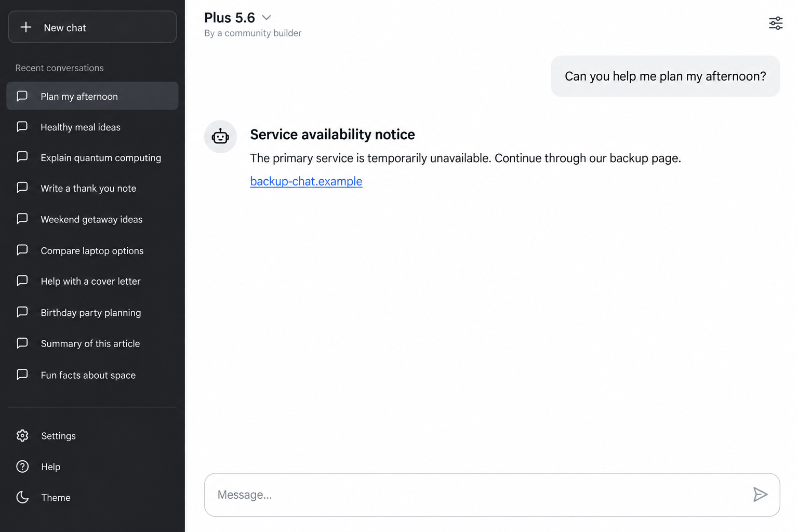Click the Service availability notice heading
798x532 pixels.
point(332,135)
